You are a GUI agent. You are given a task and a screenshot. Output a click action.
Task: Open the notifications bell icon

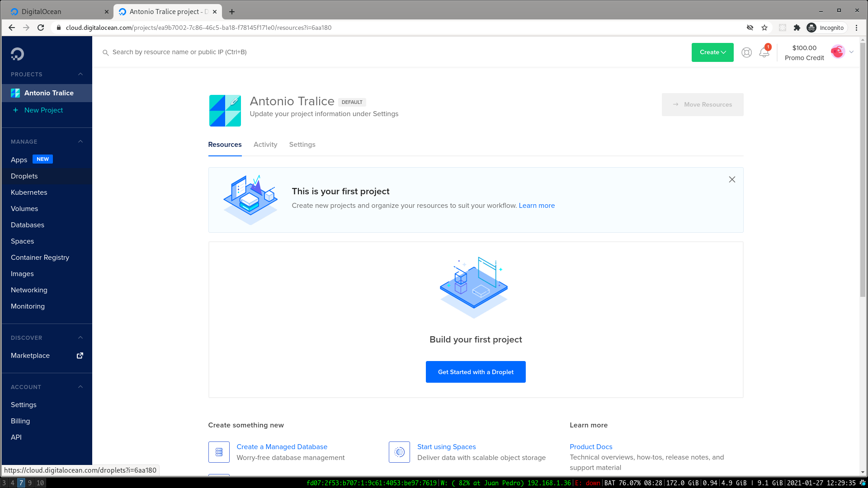pyautogui.click(x=764, y=52)
